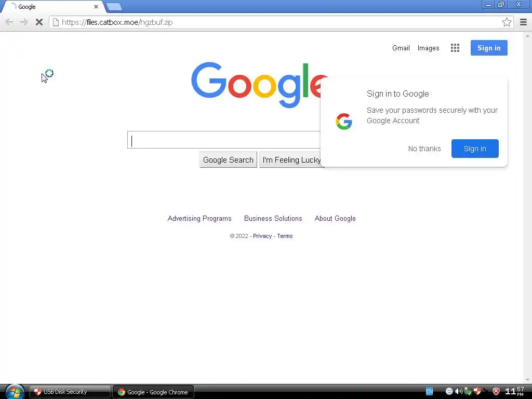Click the scroll up arrow

click(528, 36)
